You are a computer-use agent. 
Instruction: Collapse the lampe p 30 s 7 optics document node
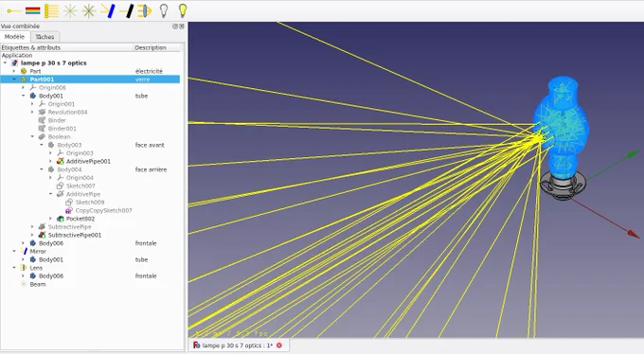point(5,62)
